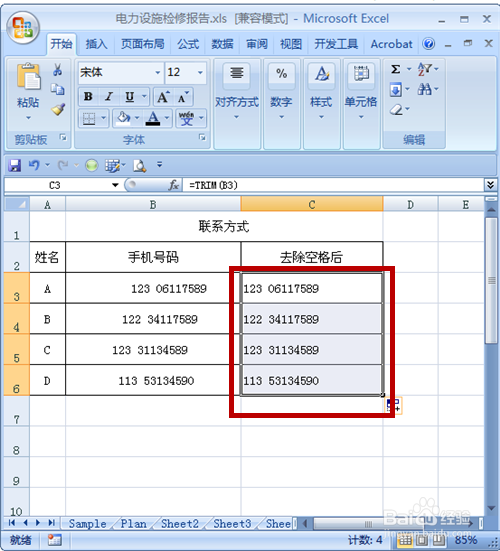The height and width of the screenshot is (551, 500).
Task: Select column D header
Action: pos(410,204)
